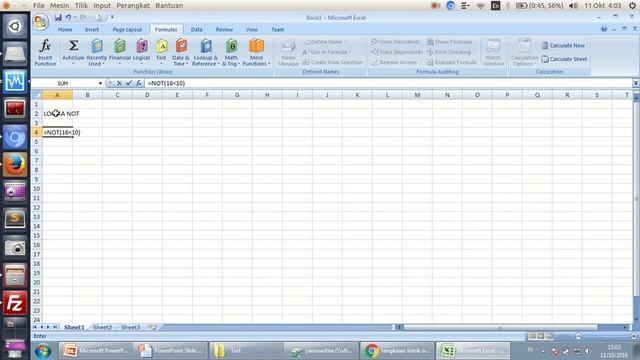Switch to the Review ribbon tab
The image size is (640, 360).
point(224,29)
